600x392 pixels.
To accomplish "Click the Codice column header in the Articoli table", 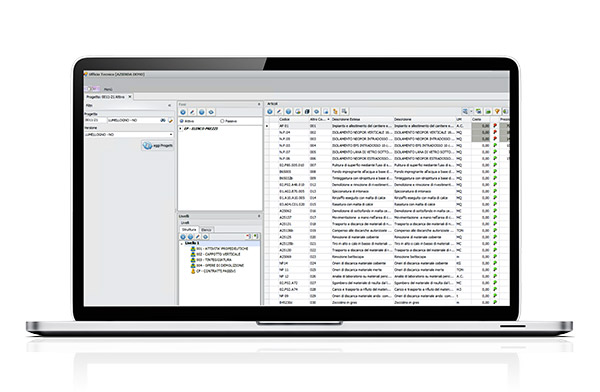I will pos(284,119).
